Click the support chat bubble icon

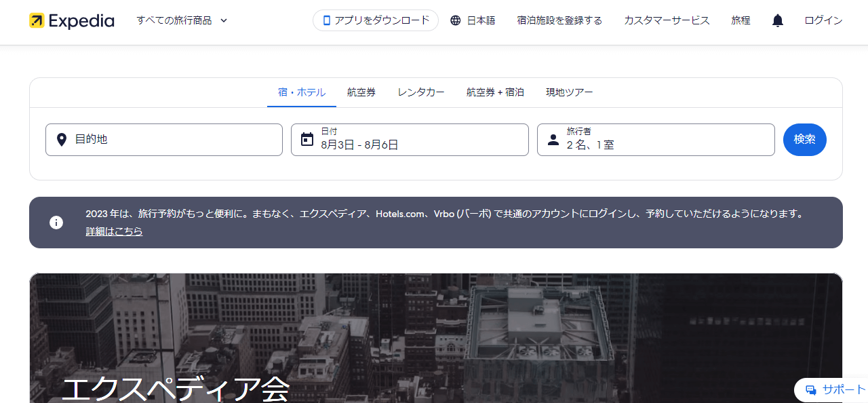810,389
